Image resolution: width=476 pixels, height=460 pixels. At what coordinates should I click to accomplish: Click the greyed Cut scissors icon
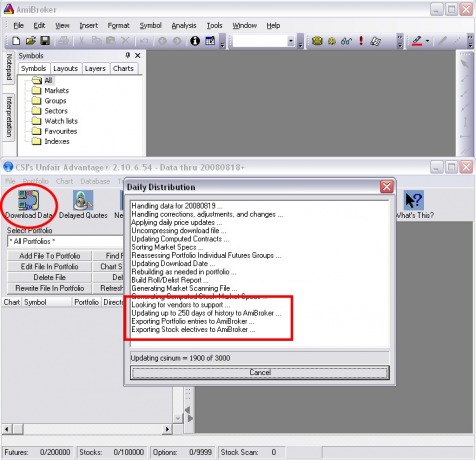coord(81,41)
